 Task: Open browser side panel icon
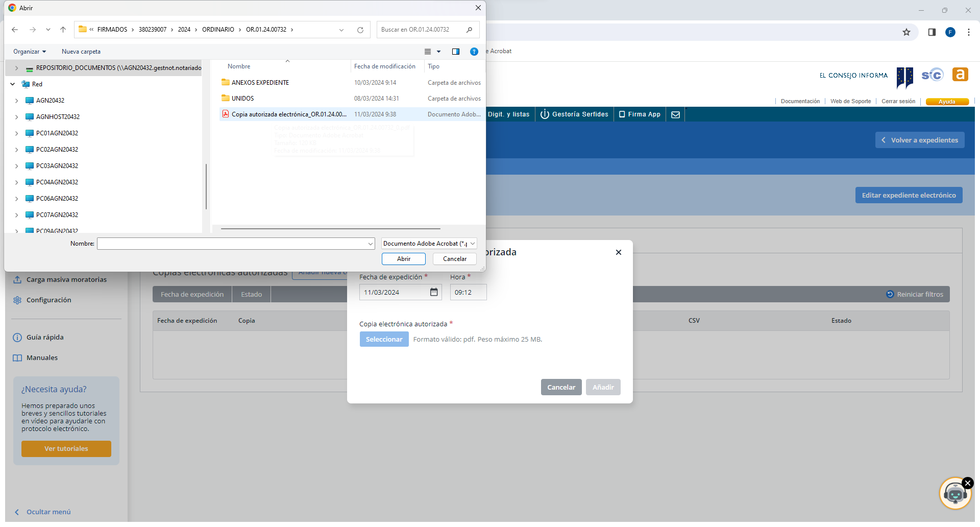point(932,32)
